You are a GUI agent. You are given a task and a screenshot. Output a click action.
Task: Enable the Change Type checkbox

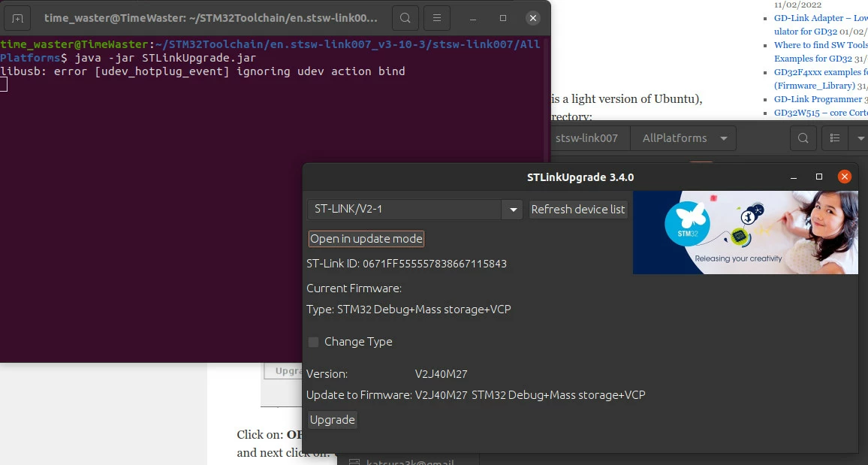point(313,342)
